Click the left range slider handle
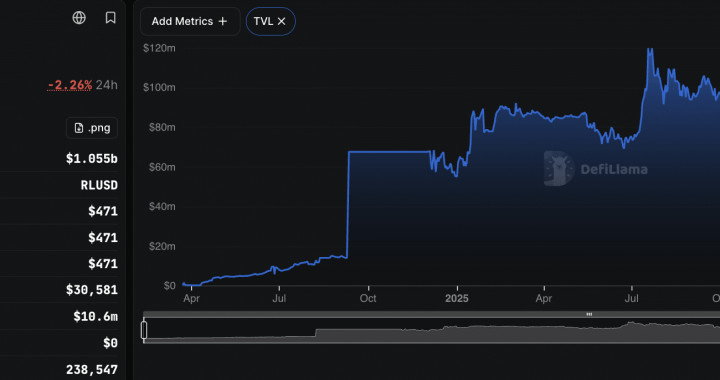The width and height of the screenshot is (720, 380). click(144, 330)
